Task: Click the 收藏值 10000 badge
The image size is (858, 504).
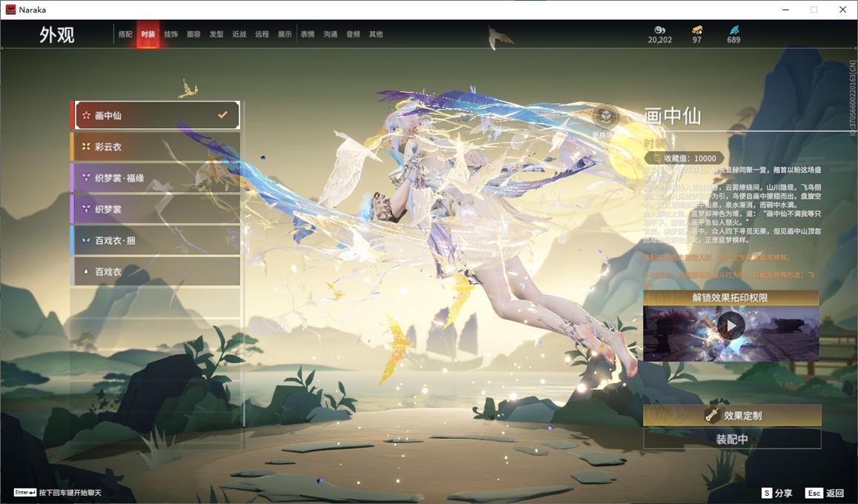Action: 684,158
